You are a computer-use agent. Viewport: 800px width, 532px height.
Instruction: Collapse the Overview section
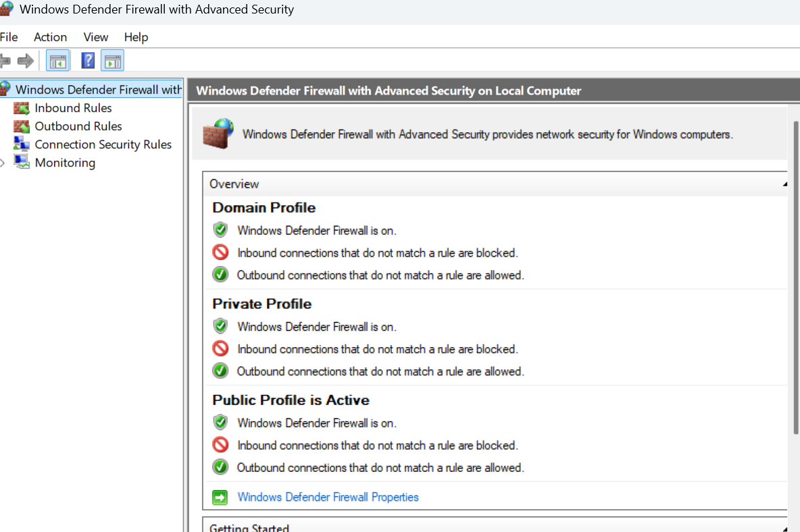point(784,184)
